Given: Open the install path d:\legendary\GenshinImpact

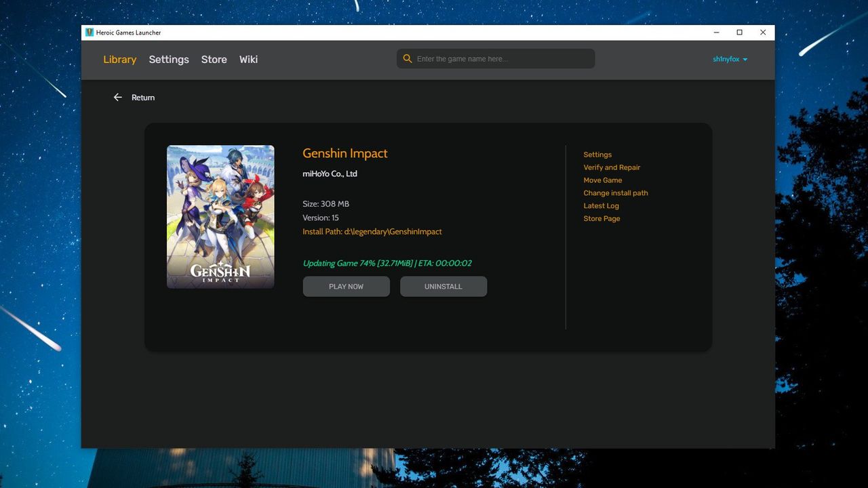Looking at the screenshot, I should pos(372,232).
